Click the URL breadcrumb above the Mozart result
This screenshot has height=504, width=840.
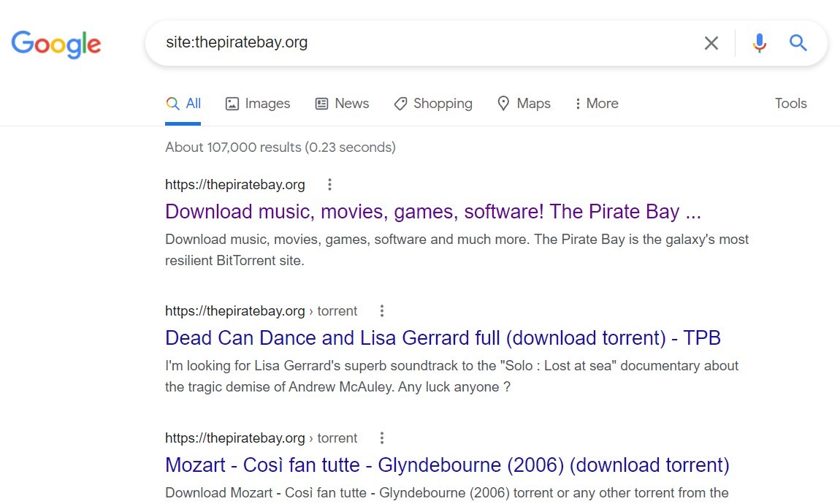[261, 438]
